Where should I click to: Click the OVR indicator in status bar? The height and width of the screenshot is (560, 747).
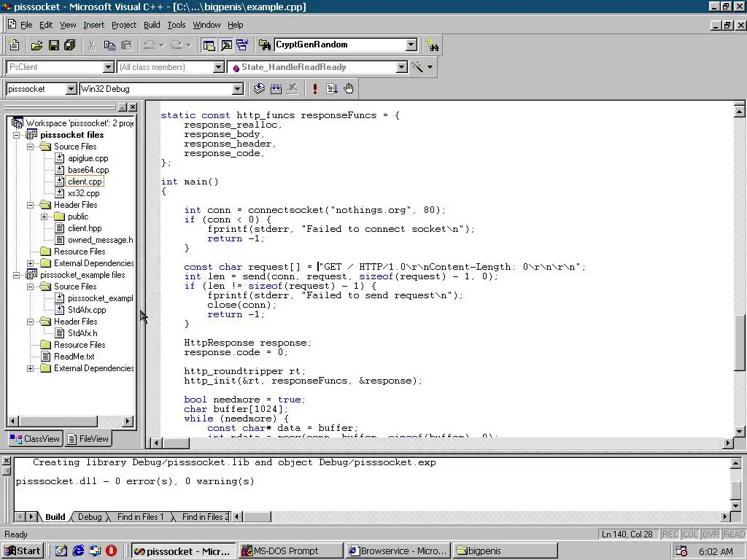(x=711, y=534)
